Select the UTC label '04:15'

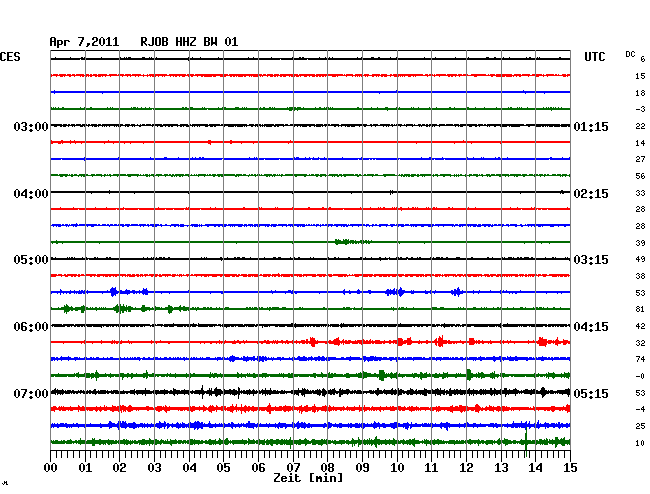pos(591,327)
